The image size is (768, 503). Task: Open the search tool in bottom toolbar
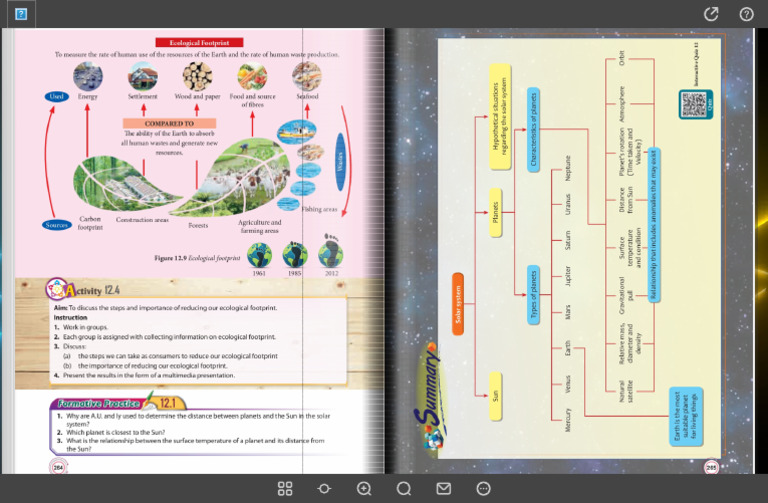pyautogui.click(x=404, y=488)
